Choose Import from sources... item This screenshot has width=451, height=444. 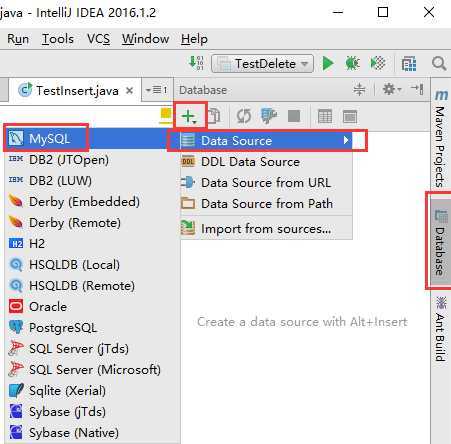click(x=266, y=229)
